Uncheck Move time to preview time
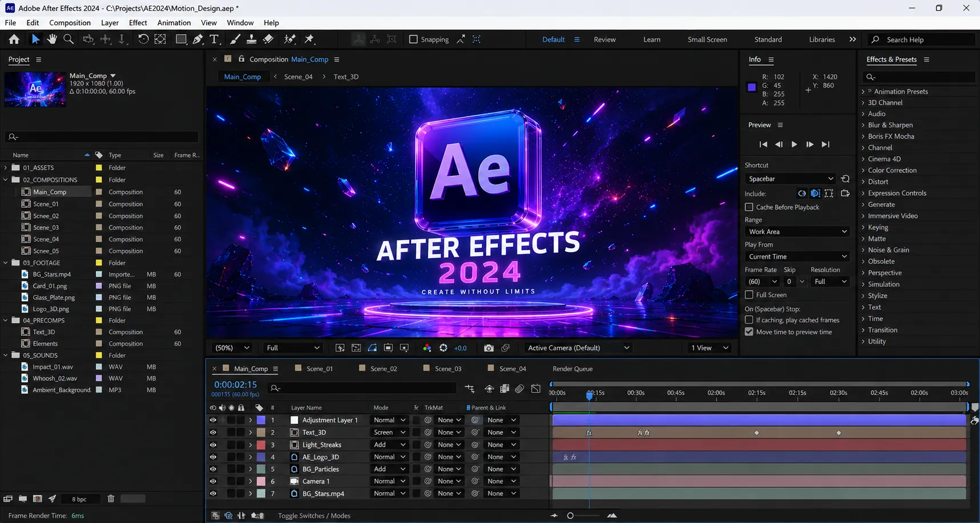 [x=749, y=332]
